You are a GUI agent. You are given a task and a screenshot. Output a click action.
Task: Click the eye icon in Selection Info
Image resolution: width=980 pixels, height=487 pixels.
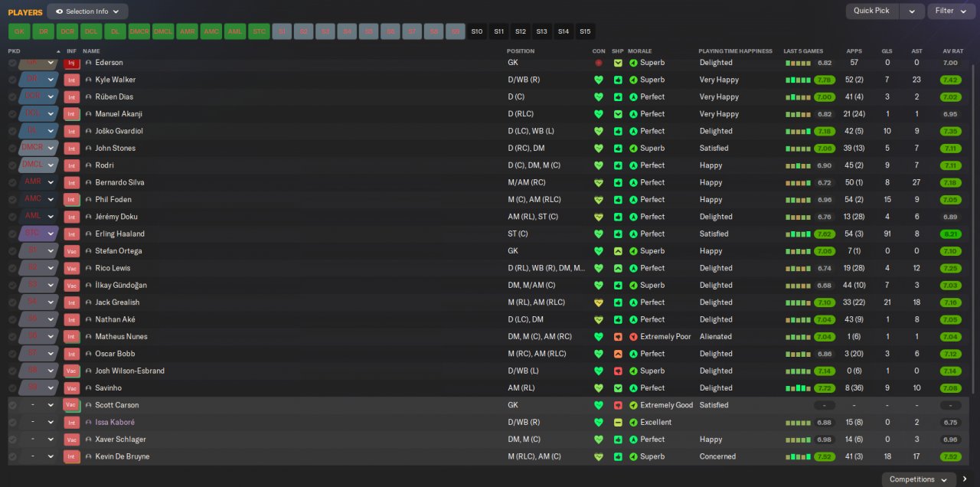(59, 11)
